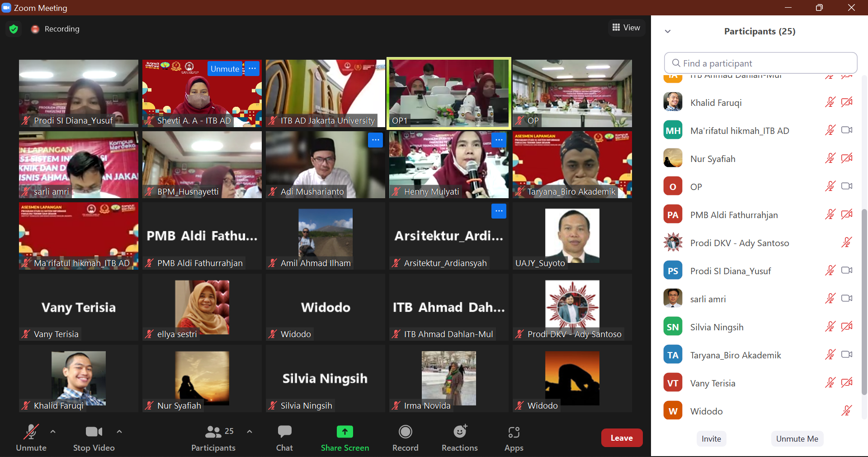Turn off camera with Stop Video

pyautogui.click(x=94, y=438)
